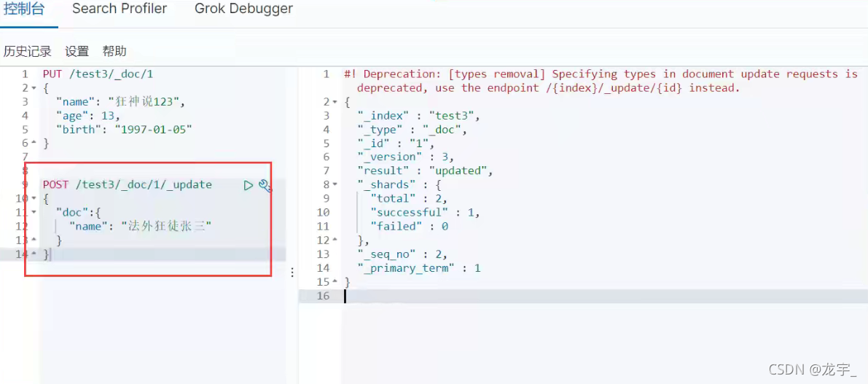Click "_primary_term" : 1 in the response

tap(419, 268)
